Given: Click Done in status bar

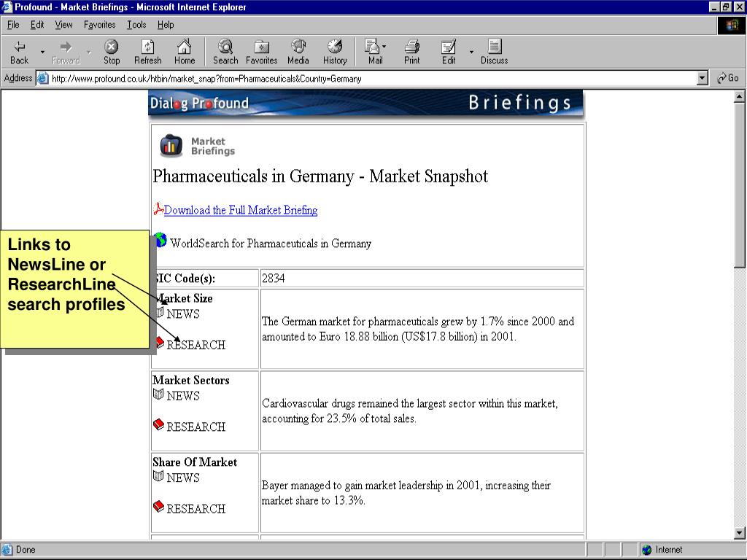Looking at the screenshot, I should point(26,550).
